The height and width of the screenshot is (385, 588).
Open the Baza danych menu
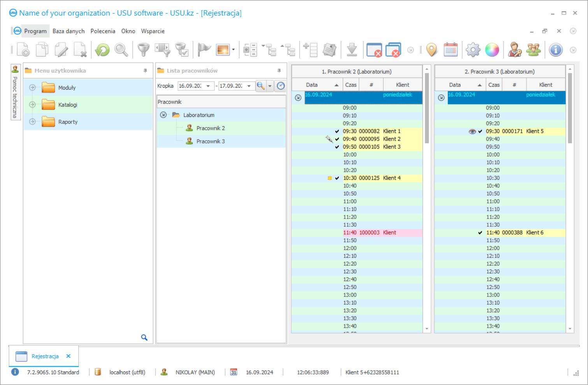point(69,31)
